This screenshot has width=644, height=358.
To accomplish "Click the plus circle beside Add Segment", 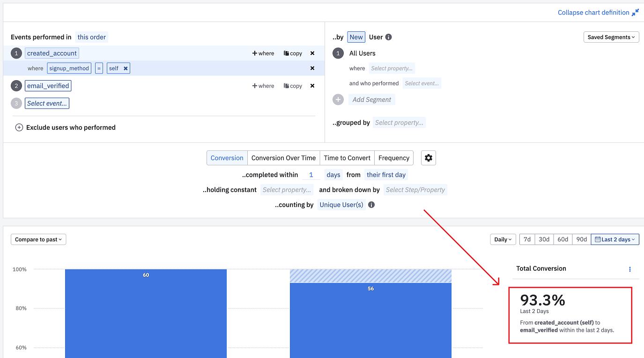I will click(x=338, y=99).
